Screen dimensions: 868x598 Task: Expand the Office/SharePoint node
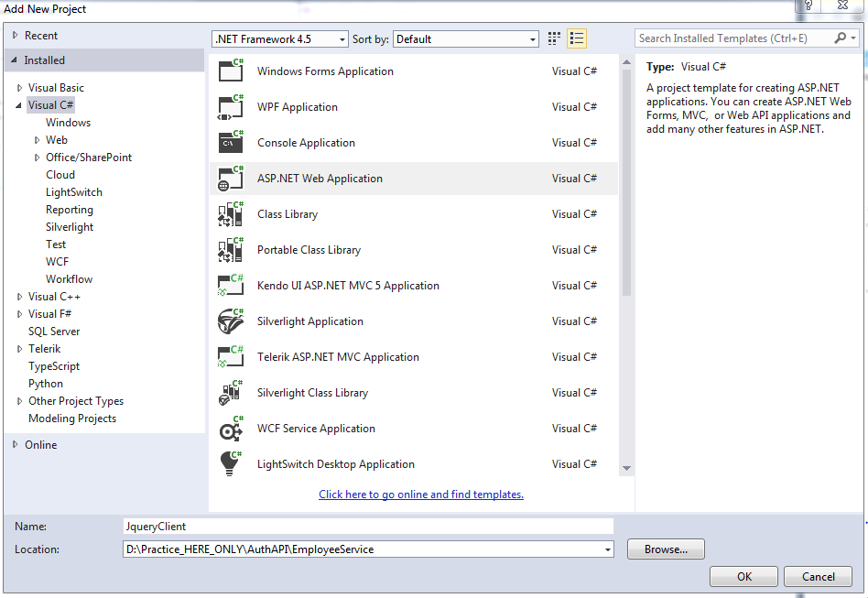[x=38, y=158]
